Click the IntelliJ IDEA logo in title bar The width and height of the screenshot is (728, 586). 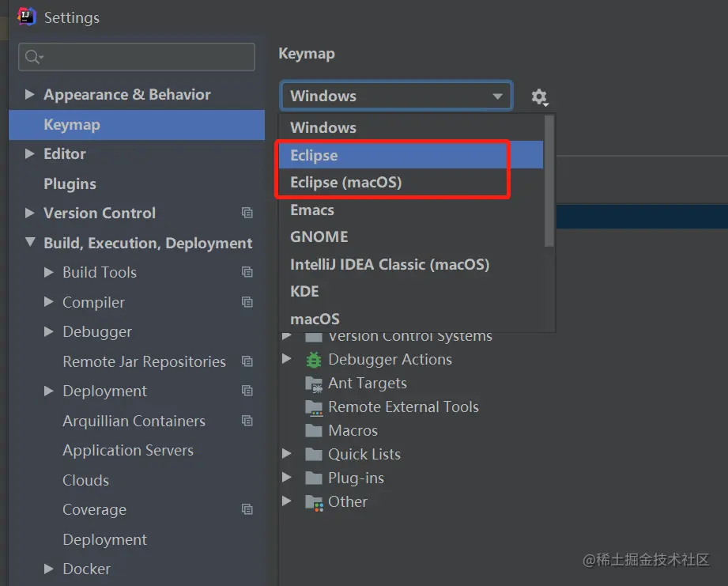(x=27, y=16)
